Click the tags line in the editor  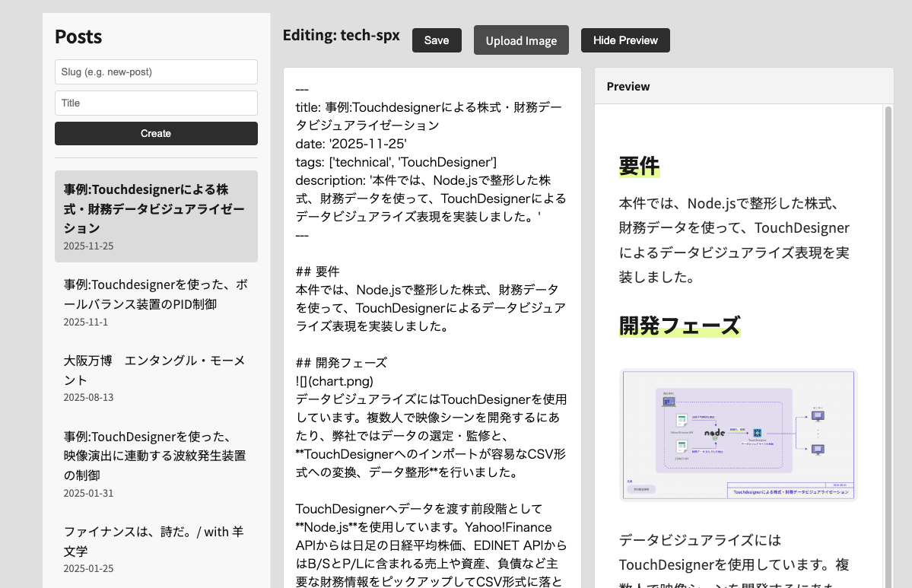tap(396, 162)
